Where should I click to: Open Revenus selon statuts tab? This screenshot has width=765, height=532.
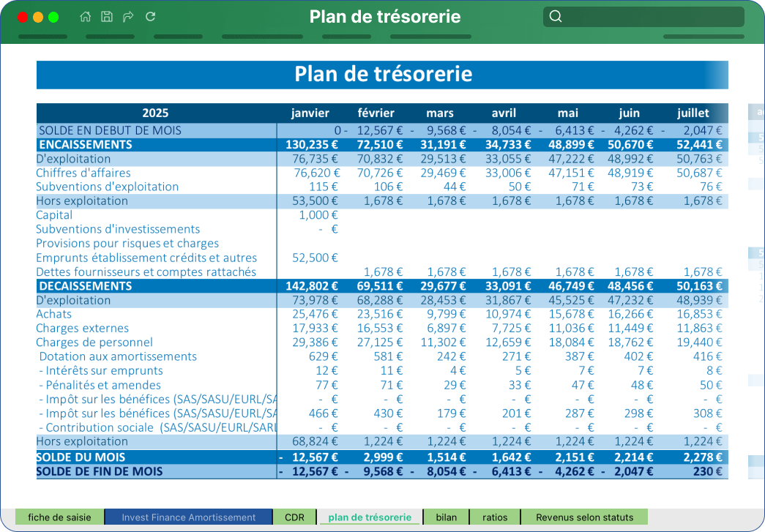pyautogui.click(x=584, y=517)
